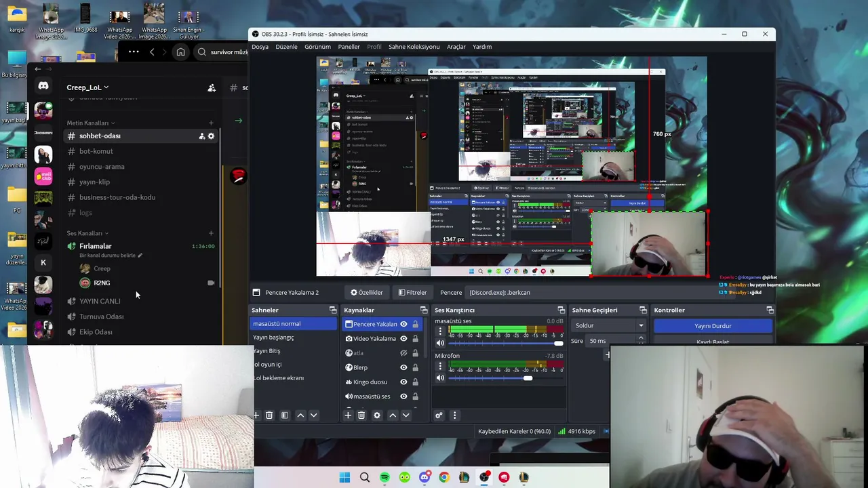The image size is (868, 488).
Task: Click the Yayını Durdur button
Action: pyautogui.click(x=713, y=326)
